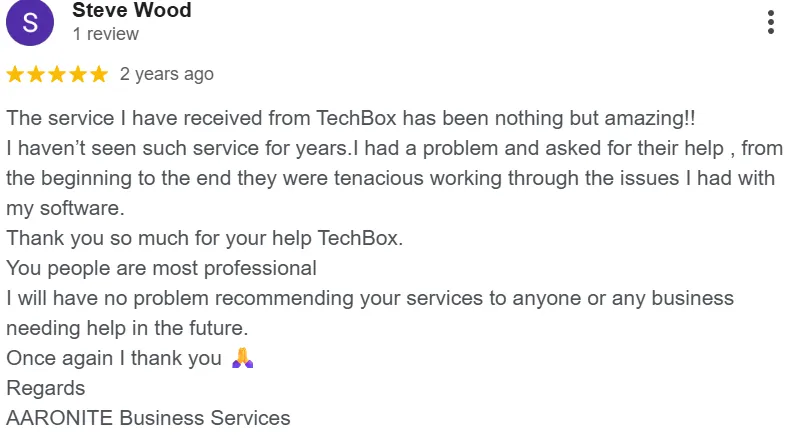Click the line ending "nothing but amazing!!"
This screenshot has height=435, width=801.
350,118
